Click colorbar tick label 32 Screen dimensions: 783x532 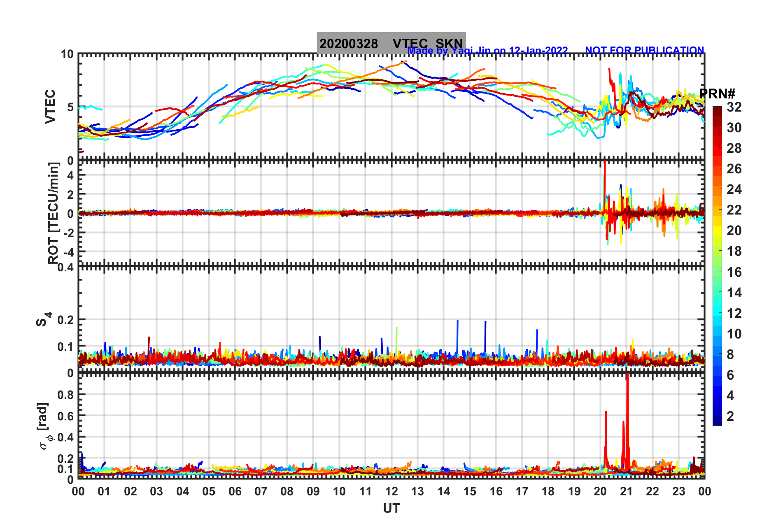click(x=734, y=107)
